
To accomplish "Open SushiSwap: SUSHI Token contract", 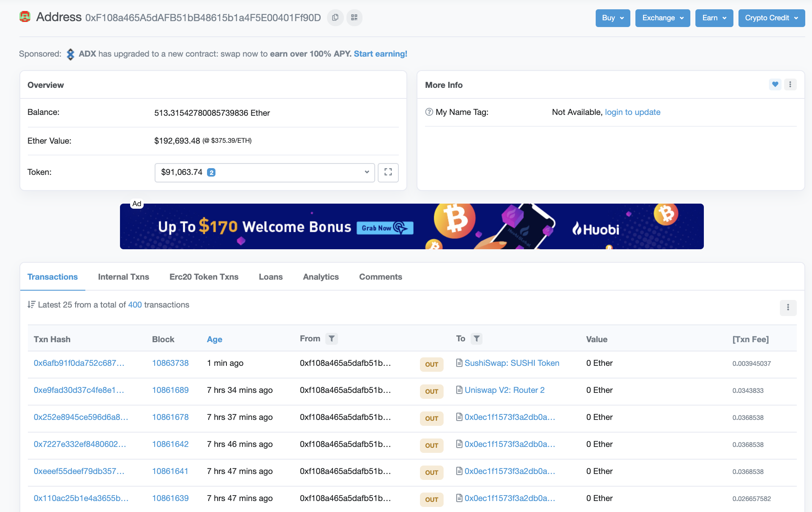I will pos(512,363).
